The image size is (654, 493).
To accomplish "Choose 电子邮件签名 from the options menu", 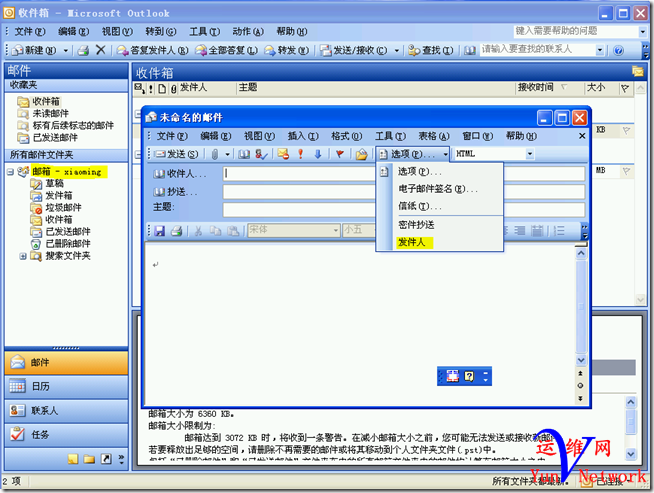I will pos(438,189).
